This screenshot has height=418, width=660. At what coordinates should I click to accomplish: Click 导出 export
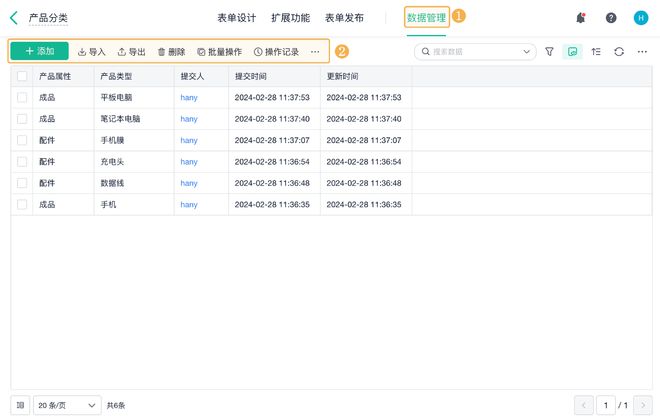131,52
